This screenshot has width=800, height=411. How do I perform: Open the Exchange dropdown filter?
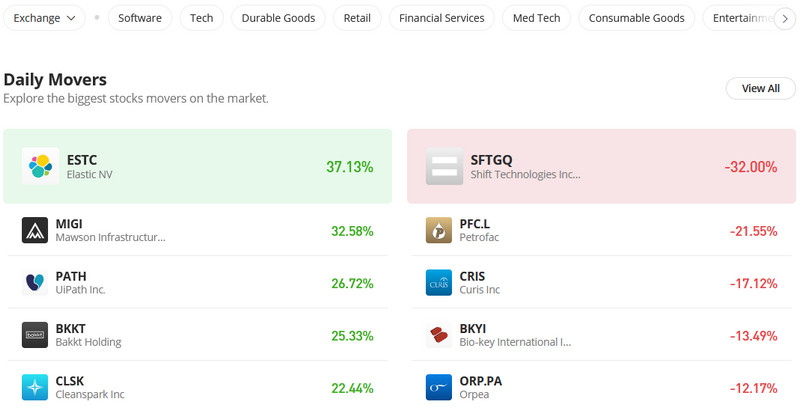point(45,18)
